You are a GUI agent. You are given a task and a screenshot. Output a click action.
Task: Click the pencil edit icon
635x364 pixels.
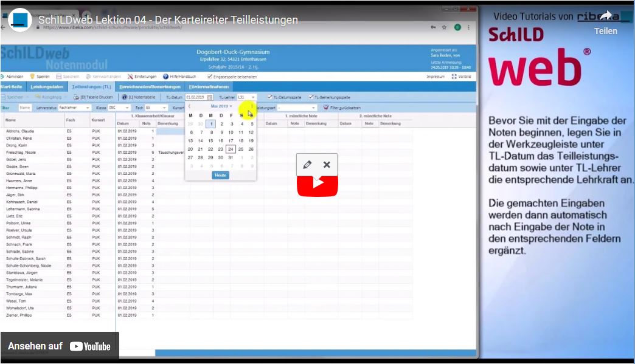307,165
